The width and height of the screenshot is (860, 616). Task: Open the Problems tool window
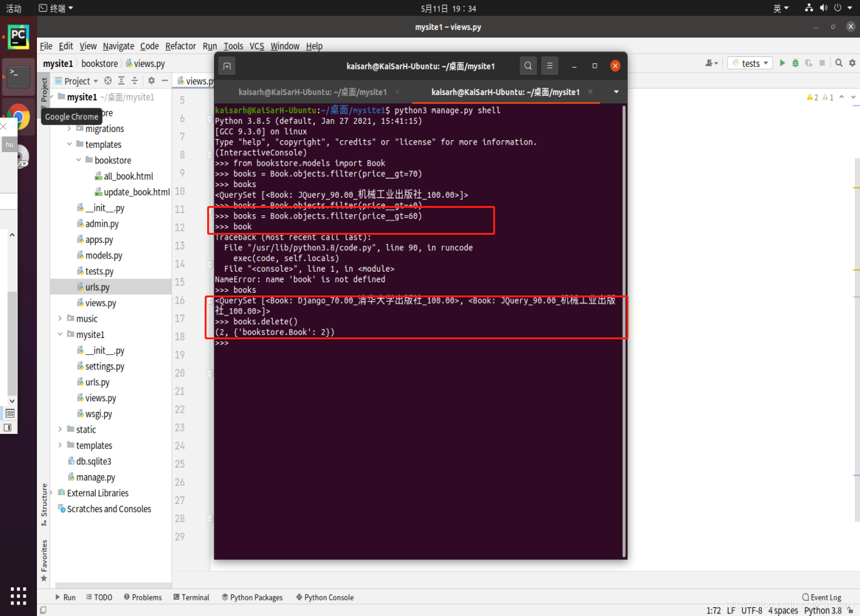(x=143, y=597)
